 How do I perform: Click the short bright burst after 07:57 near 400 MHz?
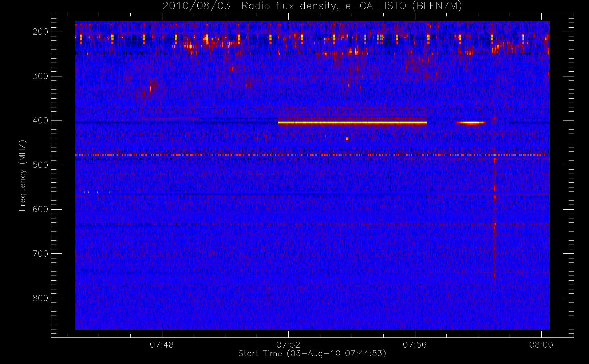coord(470,123)
